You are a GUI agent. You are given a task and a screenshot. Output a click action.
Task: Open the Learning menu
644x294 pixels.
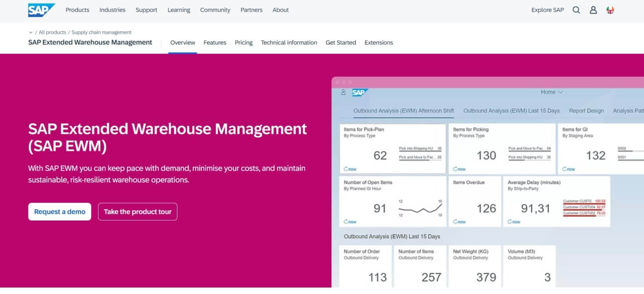pyautogui.click(x=179, y=10)
